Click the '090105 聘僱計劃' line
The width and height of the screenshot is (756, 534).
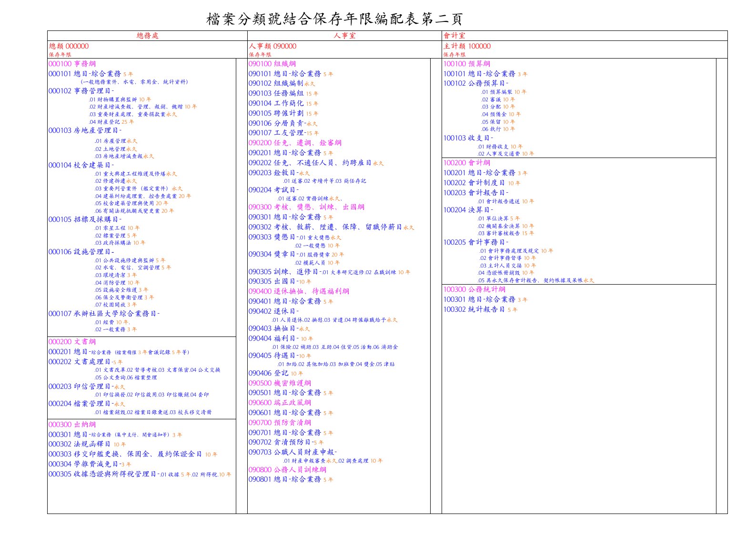(x=283, y=113)
